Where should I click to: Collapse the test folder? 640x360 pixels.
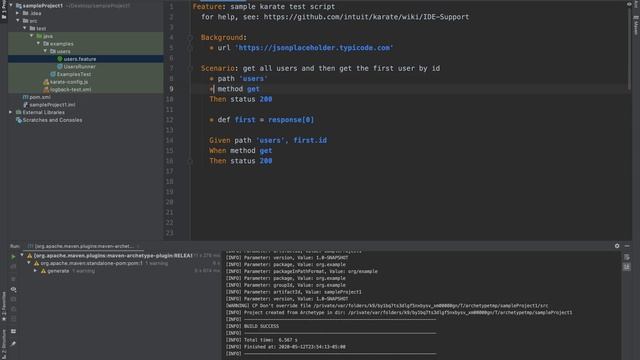tap(25, 28)
